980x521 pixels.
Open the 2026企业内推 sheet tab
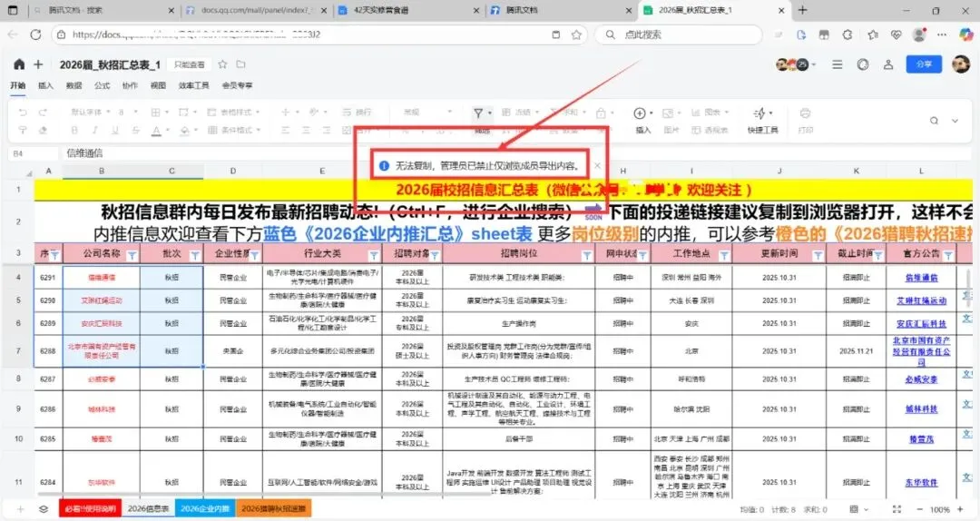click(x=205, y=508)
